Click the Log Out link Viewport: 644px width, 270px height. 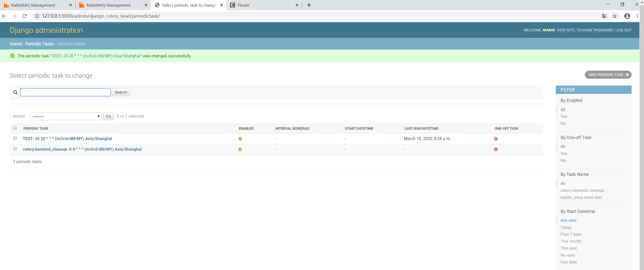[624, 30]
